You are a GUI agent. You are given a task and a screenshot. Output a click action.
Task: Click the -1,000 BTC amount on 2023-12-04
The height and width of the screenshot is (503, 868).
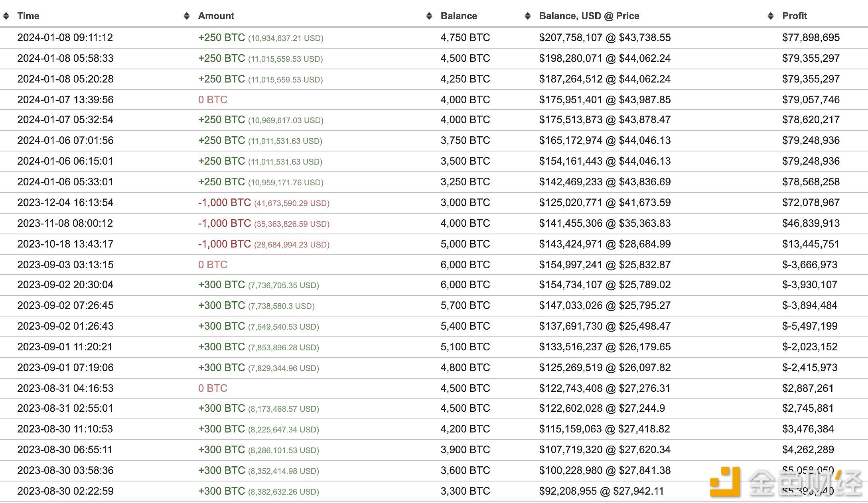(225, 202)
